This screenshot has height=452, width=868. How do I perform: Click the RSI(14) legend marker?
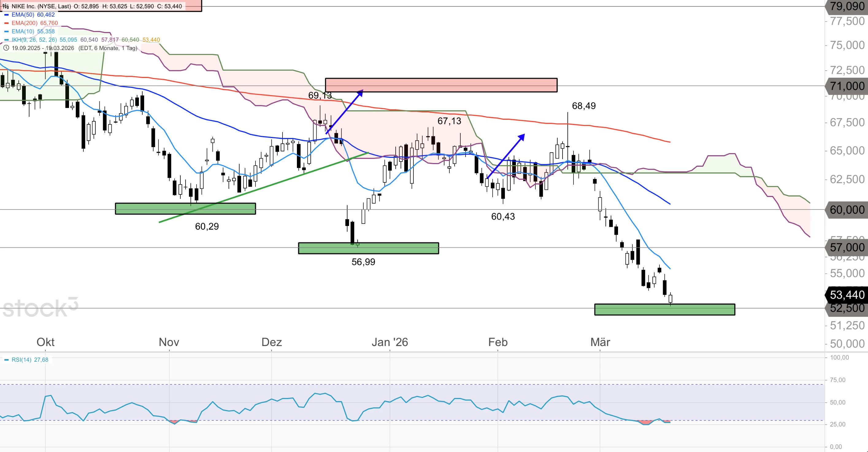pyautogui.click(x=6, y=360)
